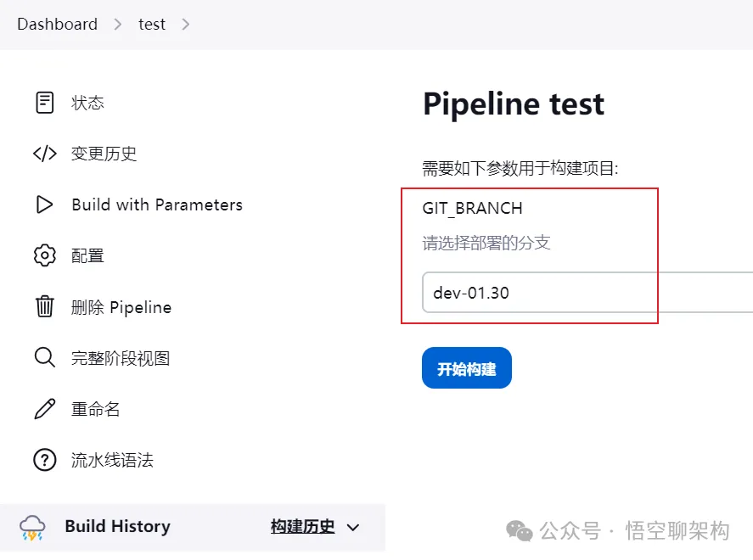The image size is (753, 560).
Task: Open the test pipeline breadcrumb
Action: [152, 24]
